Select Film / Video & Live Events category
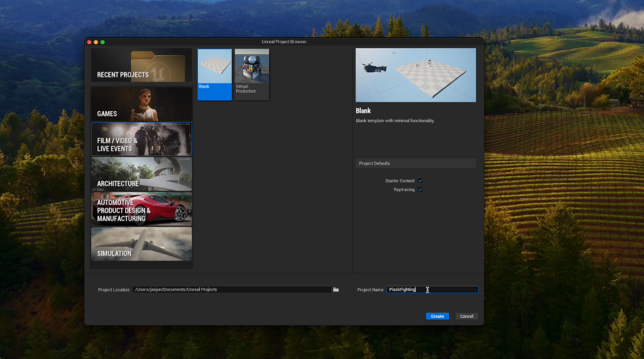The width and height of the screenshot is (644, 359). coord(141,139)
